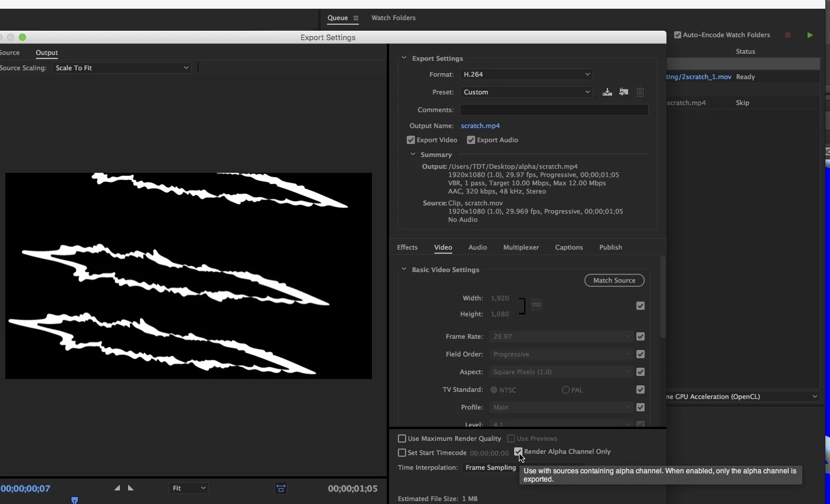This screenshot has width=830, height=504.
Task: Uncheck Render Alpha Channel Only
Action: (518, 452)
